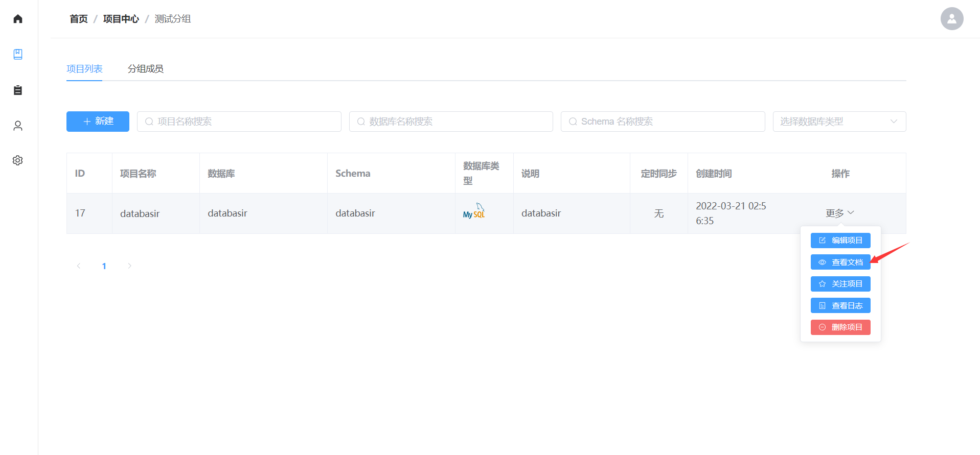This screenshot has height=455, width=980.
Task: Click the home icon in sidebar
Action: [18, 19]
